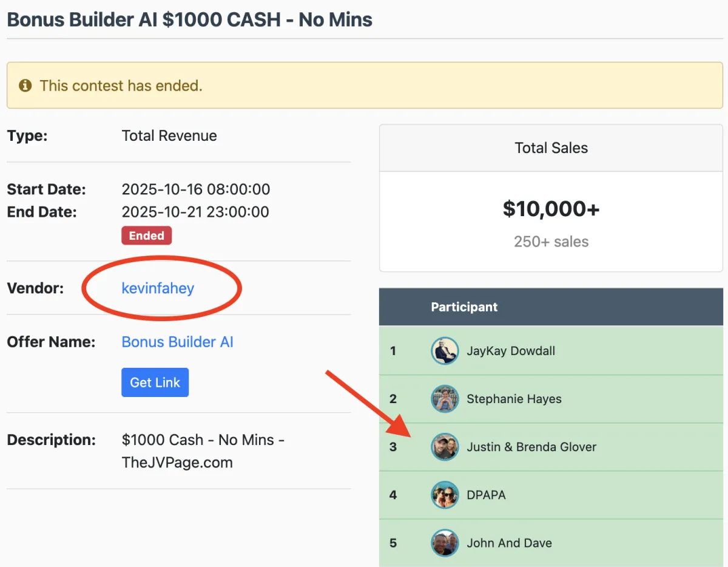Image resolution: width=728 pixels, height=567 pixels.
Task: Select the JayKay Dowdall participant name
Action: click(511, 351)
